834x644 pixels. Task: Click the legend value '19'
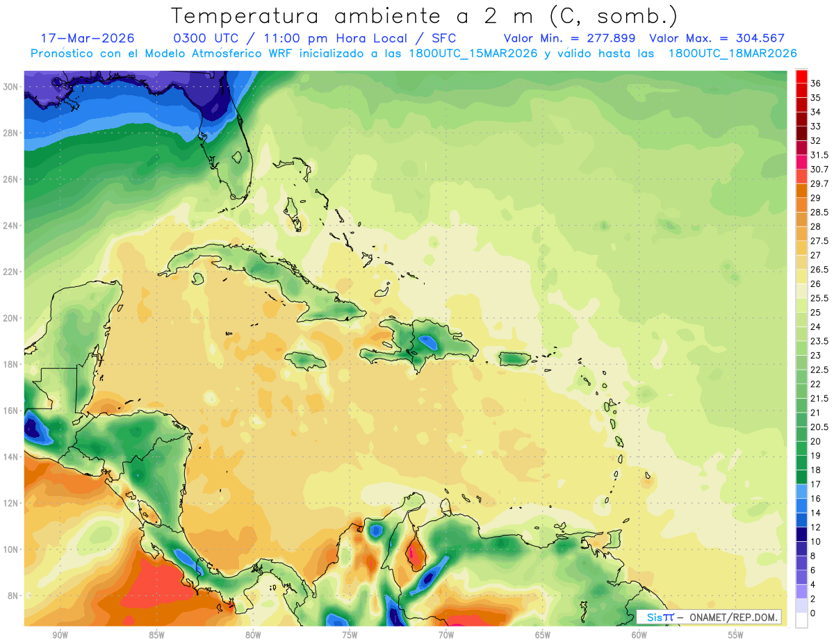(x=816, y=456)
